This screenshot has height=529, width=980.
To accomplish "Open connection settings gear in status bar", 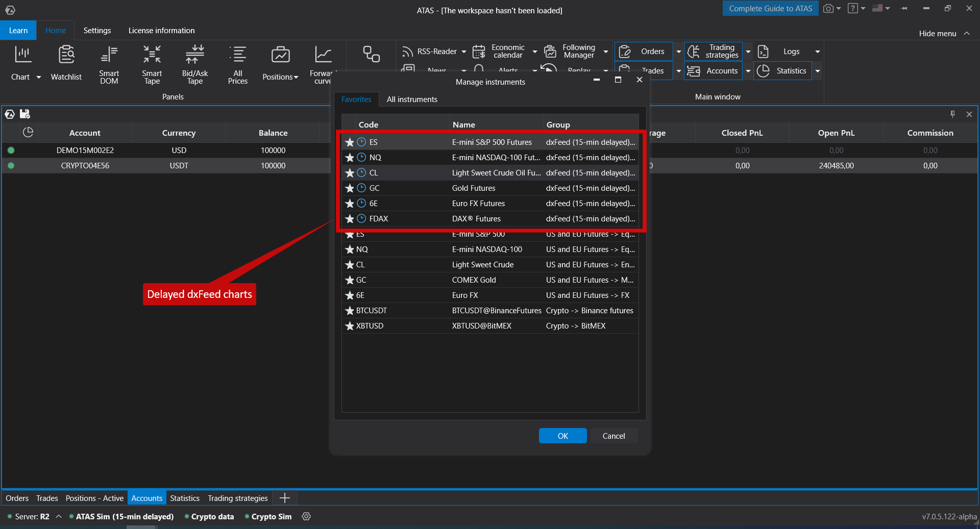I will (x=306, y=516).
